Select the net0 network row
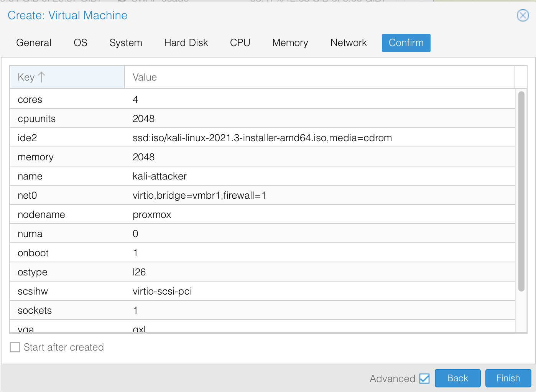The width and height of the screenshot is (536, 392). [x=262, y=195]
